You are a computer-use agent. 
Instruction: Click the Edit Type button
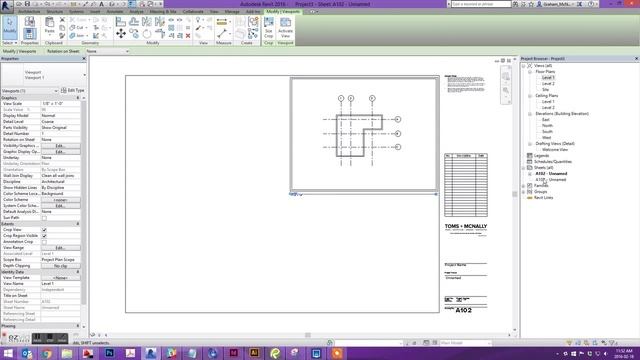point(72,90)
